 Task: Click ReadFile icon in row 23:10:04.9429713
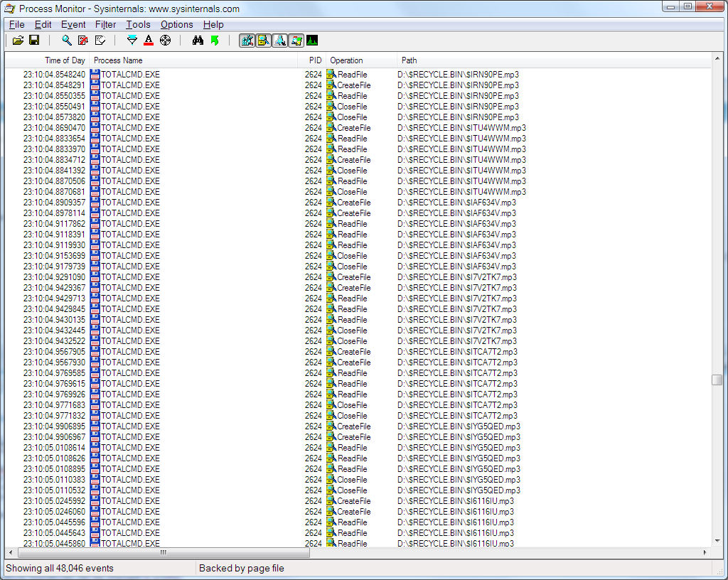(331, 299)
